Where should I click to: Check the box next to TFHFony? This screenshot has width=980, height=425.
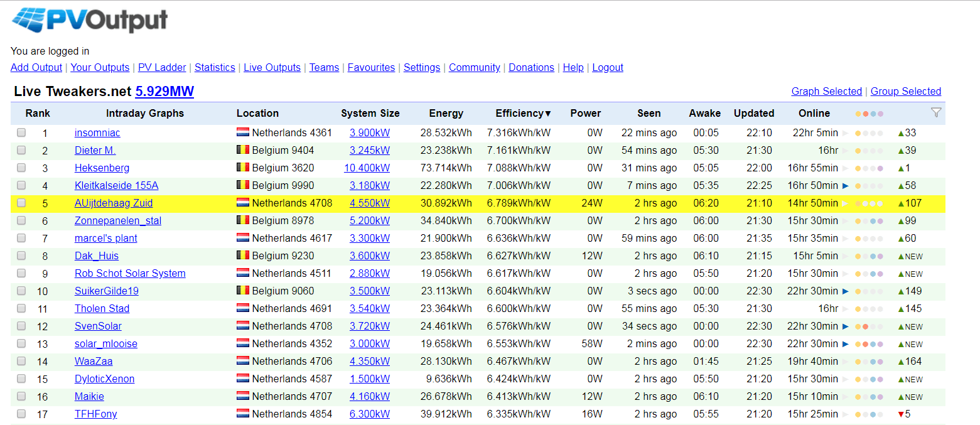(22, 414)
